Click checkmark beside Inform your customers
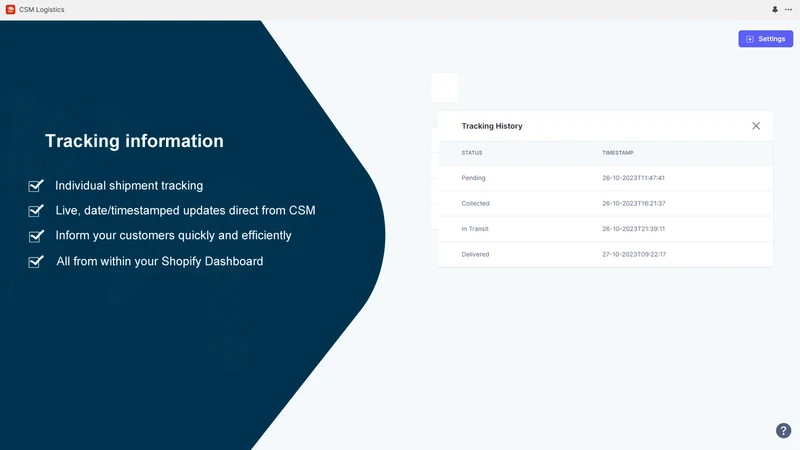This screenshot has height=450, width=800. point(36,236)
